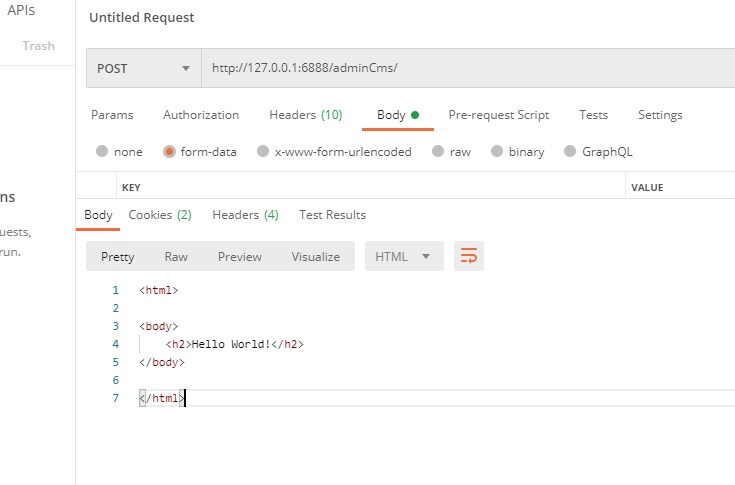Image resolution: width=735 pixels, height=485 pixels.
Task: Switch to Test Results tab
Action: pyautogui.click(x=332, y=215)
